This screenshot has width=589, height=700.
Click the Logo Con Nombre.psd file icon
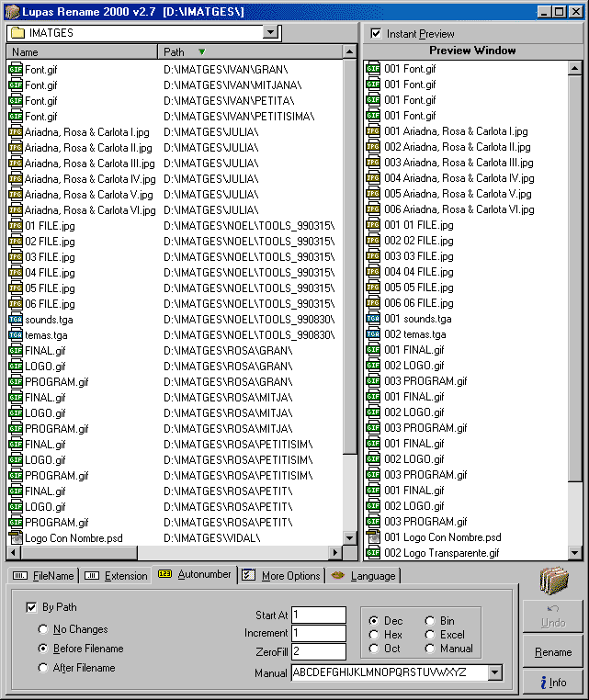(x=16, y=538)
